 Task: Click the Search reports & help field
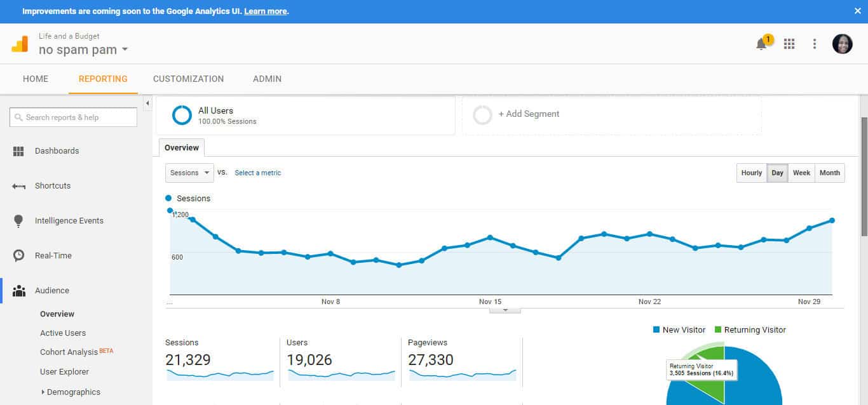click(73, 117)
